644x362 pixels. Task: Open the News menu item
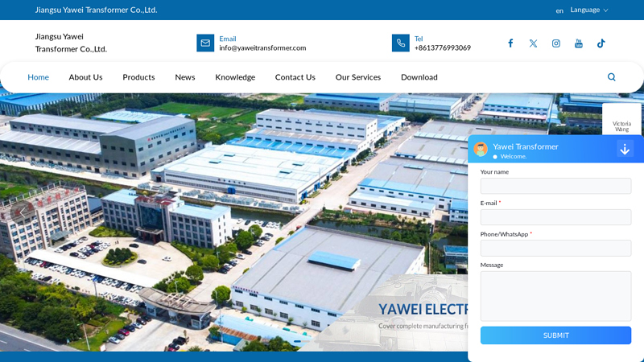coord(185,77)
